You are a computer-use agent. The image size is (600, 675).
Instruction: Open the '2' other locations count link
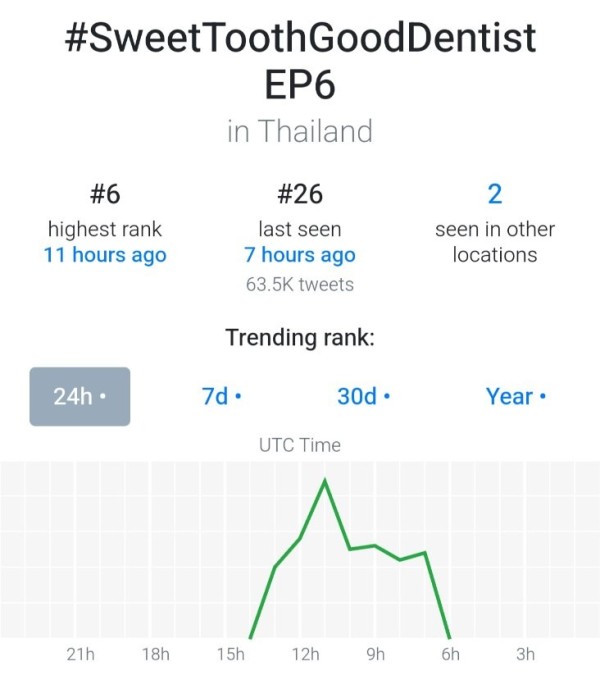[495, 194]
